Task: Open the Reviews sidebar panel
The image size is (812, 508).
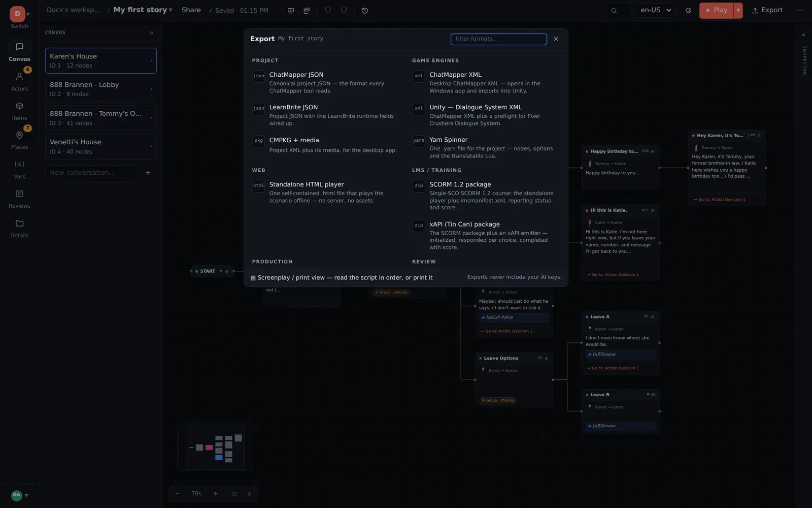Action: pyautogui.click(x=19, y=199)
